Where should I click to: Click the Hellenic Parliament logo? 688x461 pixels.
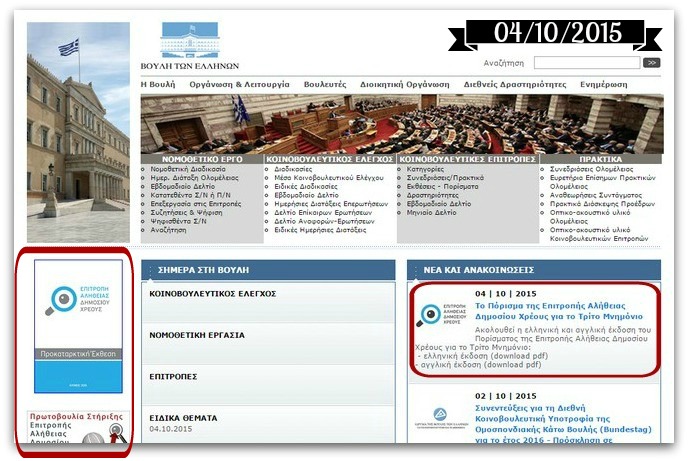coord(199,44)
